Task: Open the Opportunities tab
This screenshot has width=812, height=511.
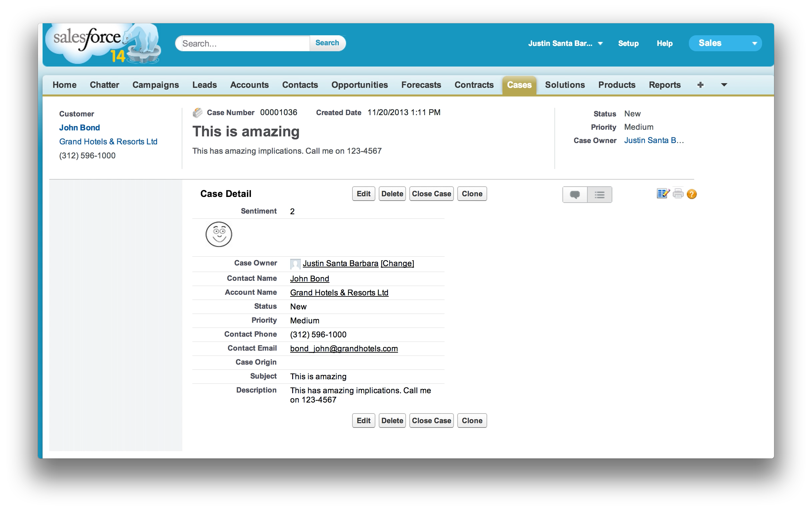Action: (x=359, y=85)
